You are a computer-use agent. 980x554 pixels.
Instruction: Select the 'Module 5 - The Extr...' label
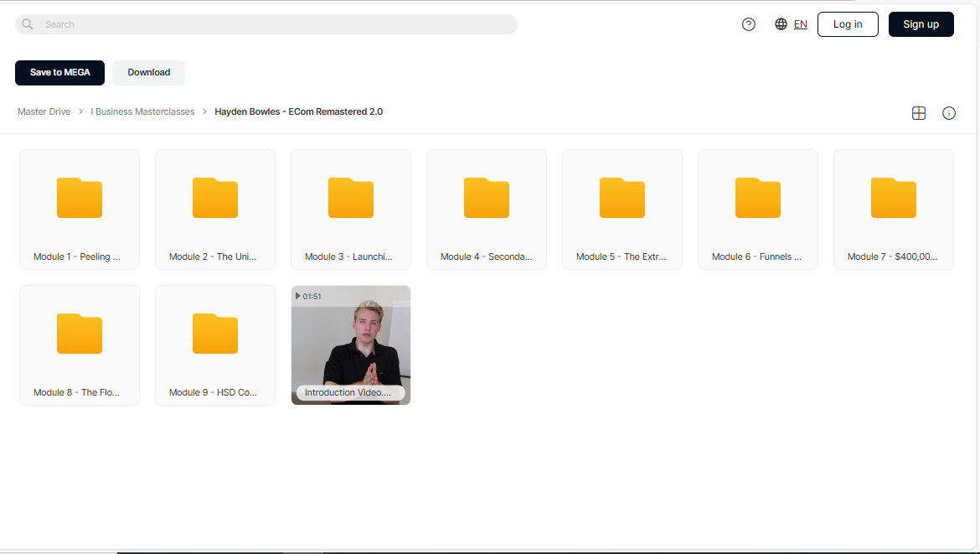point(622,257)
